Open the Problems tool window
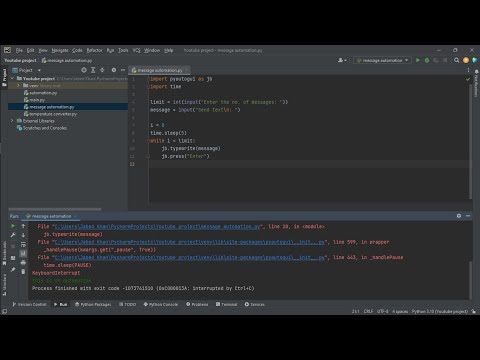The image size is (480, 360). click(x=197, y=304)
